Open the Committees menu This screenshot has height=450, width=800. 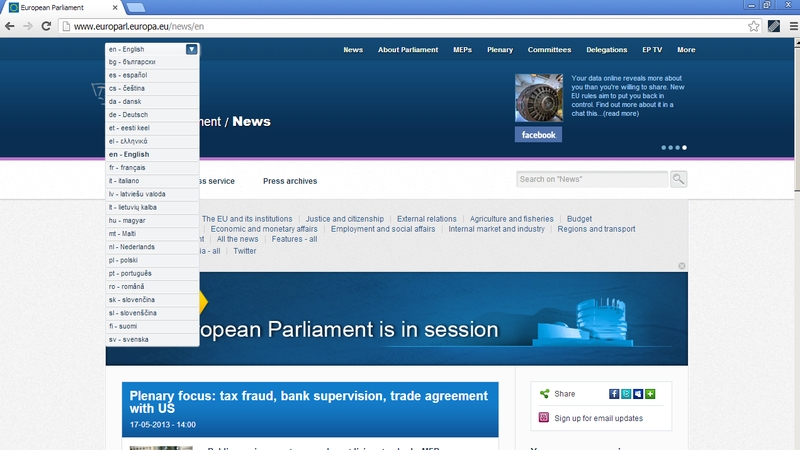click(549, 49)
